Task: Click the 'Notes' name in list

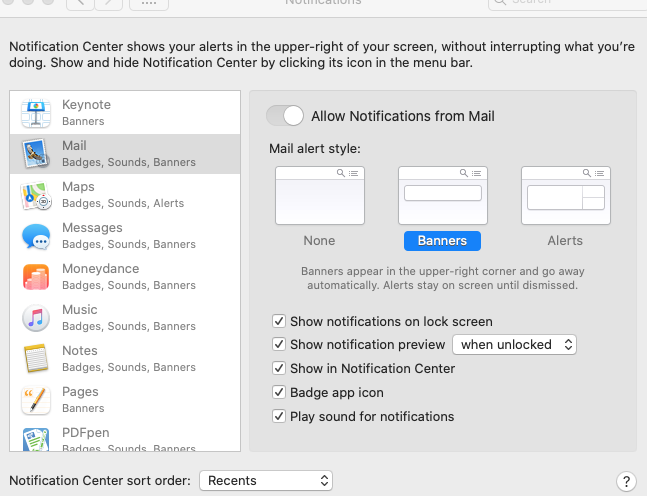Action: [80, 350]
